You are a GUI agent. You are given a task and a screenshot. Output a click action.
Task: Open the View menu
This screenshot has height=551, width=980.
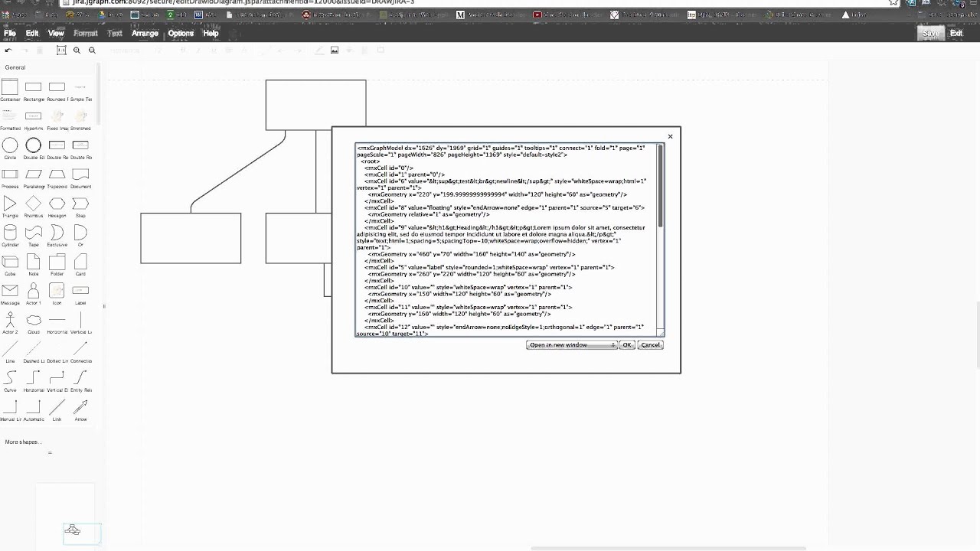[x=56, y=33]
